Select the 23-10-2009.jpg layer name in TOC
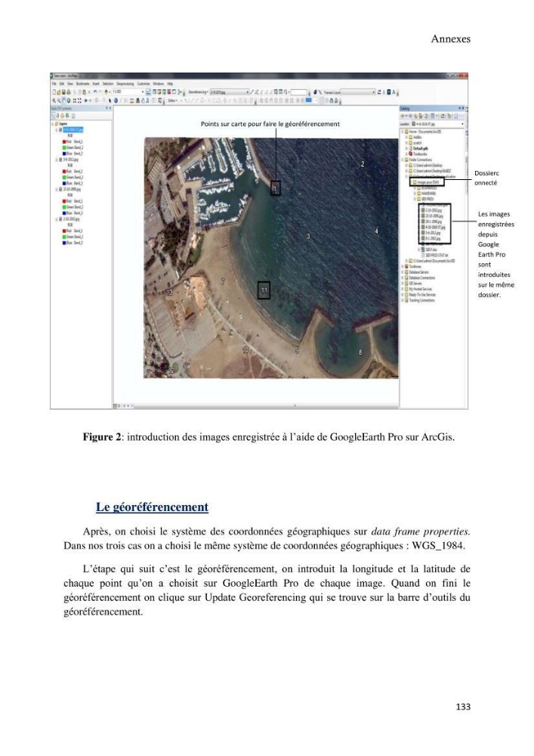The image size is (534, 756). click(x=73, y=190)
